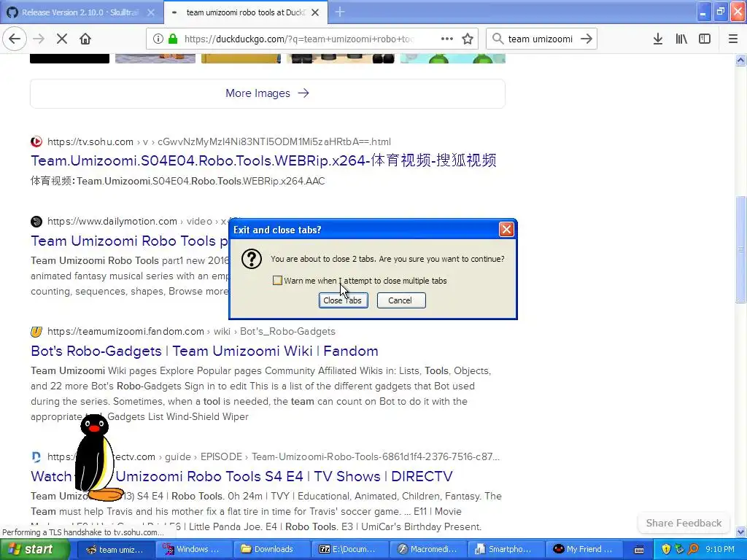Open Downloads folder taskbar button
The image size is (747, 560).
(x=271, y=550)
